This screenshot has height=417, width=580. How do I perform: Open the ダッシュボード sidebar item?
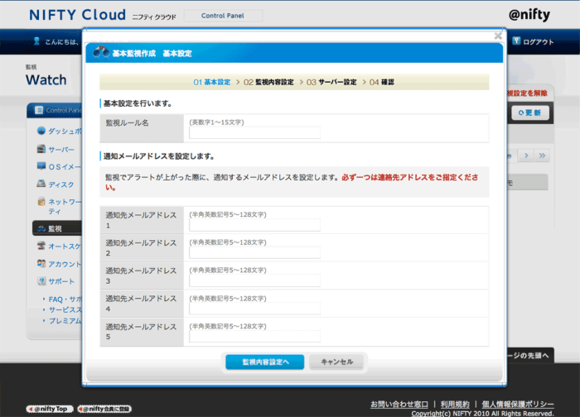pyautogui.click(x=65, y=131)
